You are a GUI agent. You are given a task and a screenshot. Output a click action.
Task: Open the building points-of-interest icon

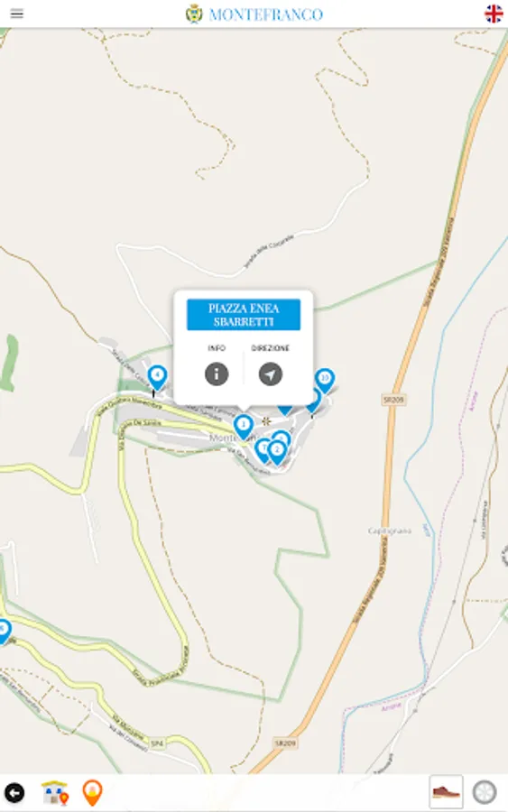[x=55, y=793]
